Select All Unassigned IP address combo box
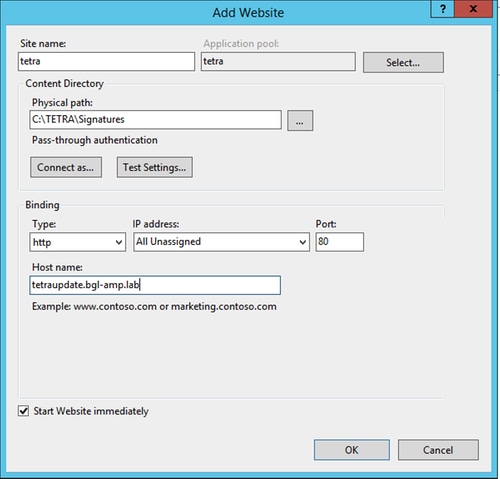Viewport: 500px width, 479px height. tap(221, 242)
